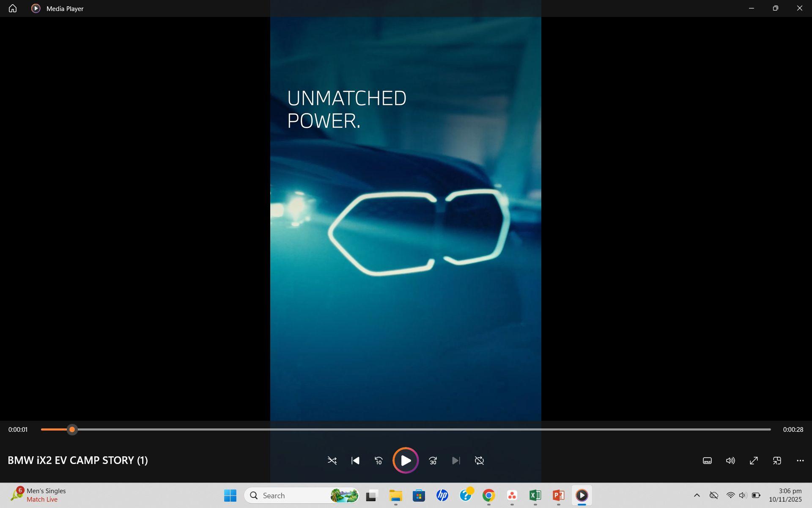Go to the previous track
This screenshot has width=812, height=508.
pyautogui.click(x=355, y=461)
